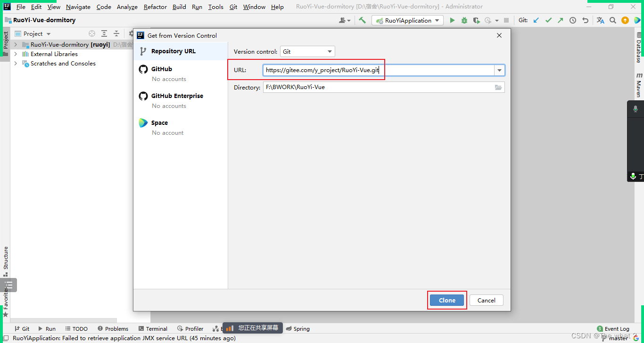Run with coverage shield icon
The height and width of the screenshot is (343, 644).
477,20
